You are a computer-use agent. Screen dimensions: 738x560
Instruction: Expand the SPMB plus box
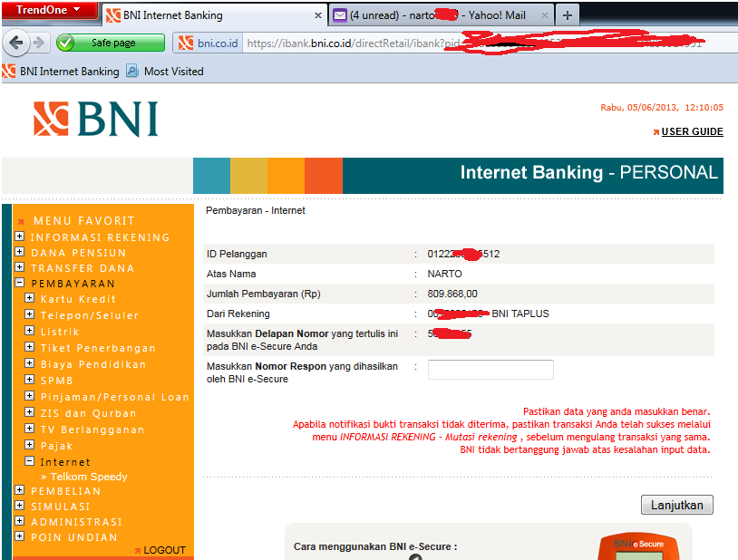[30, 380]
